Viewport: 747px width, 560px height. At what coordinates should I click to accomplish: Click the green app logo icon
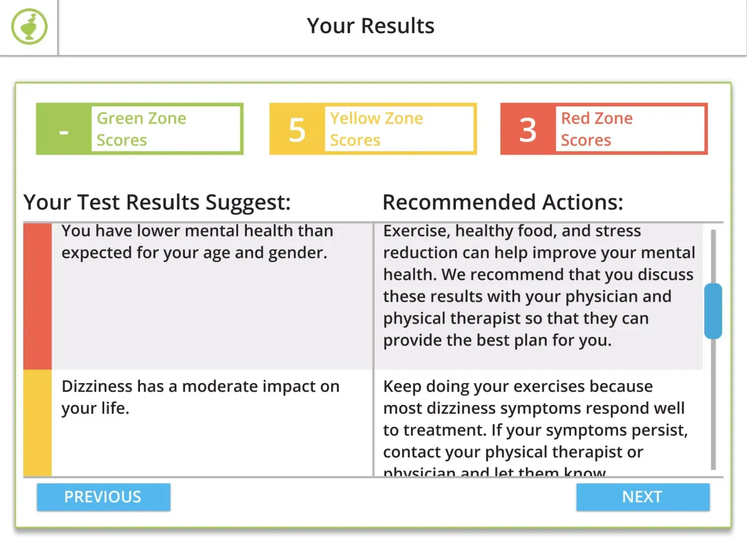(29, 27)
